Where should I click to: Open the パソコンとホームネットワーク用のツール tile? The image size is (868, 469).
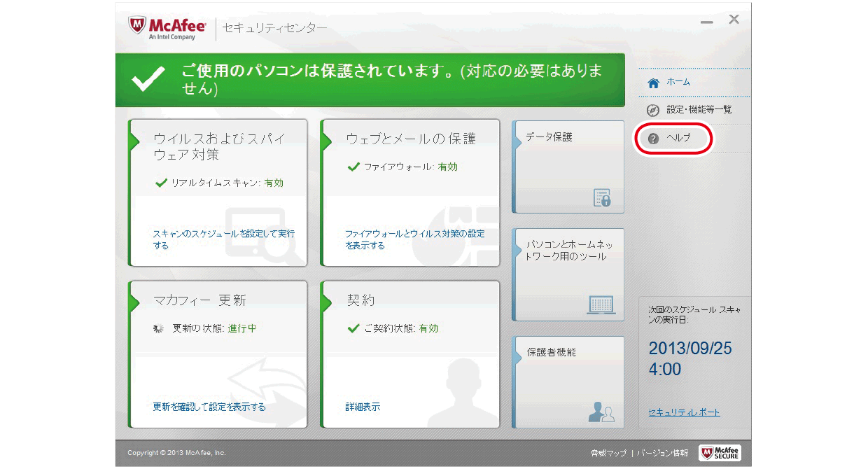tap(568, 274)
